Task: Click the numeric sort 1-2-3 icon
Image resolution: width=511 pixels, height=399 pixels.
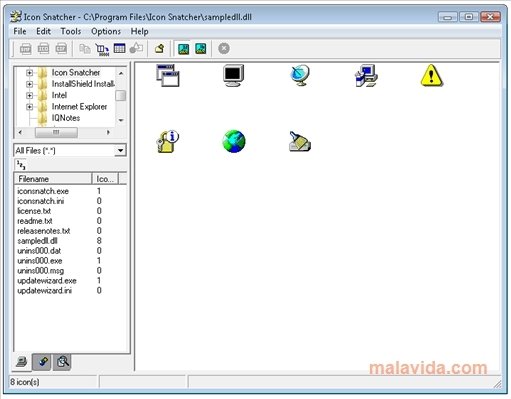Action: click(21, 164)
